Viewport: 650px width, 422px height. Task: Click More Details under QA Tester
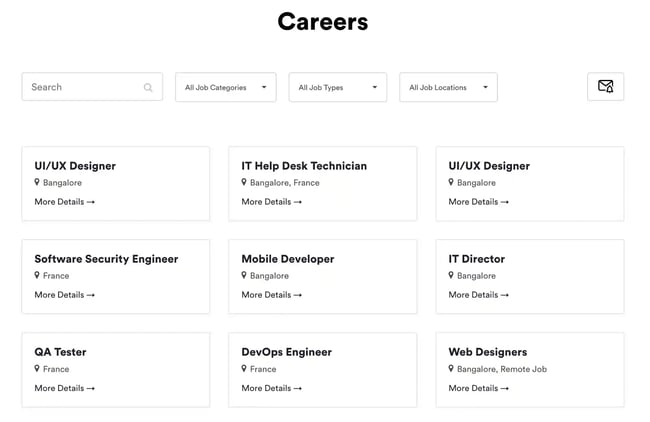[x=65, y=388]
